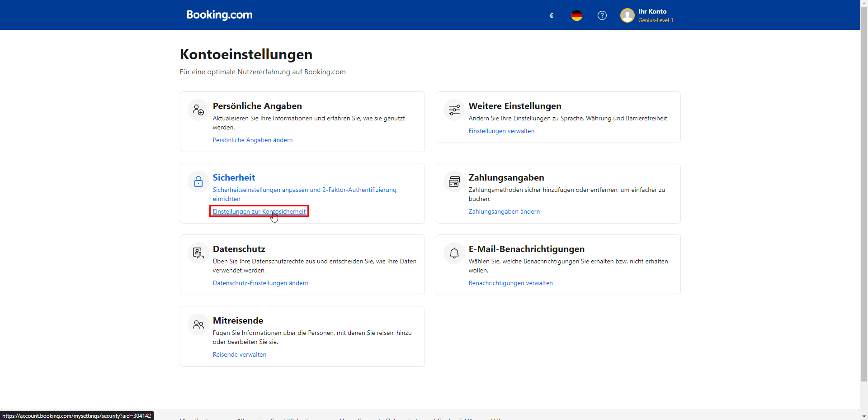Open the Euro currency selector
The image size is (868, 420).
(x=551, y=15)
